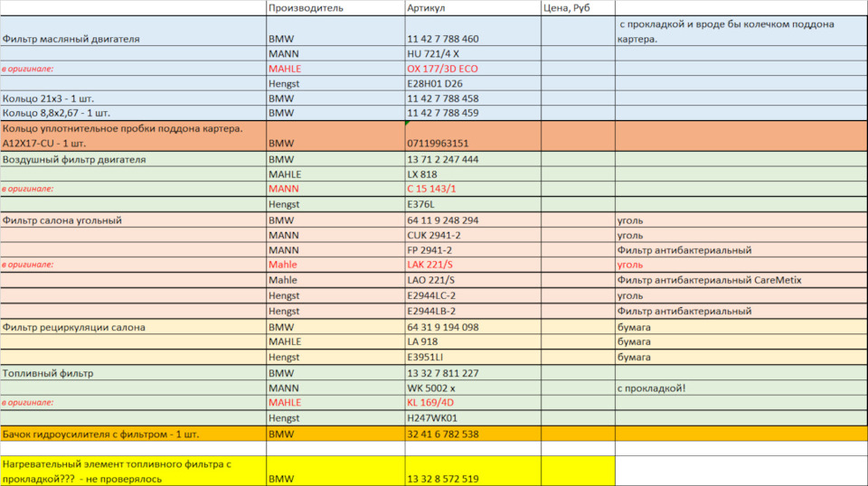Click cell 'E2944LB-2'
This screenshot has width=868, height=486.
coord(473,311)
